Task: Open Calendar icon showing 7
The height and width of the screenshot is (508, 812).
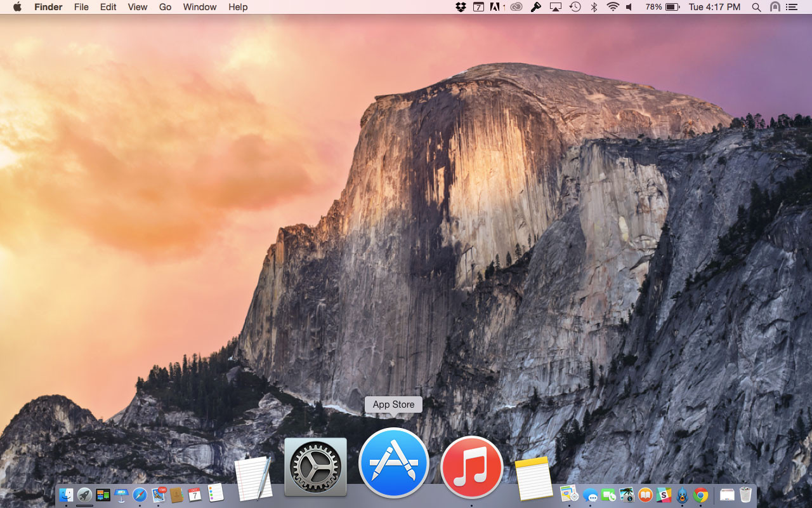Action: [195, 495]
